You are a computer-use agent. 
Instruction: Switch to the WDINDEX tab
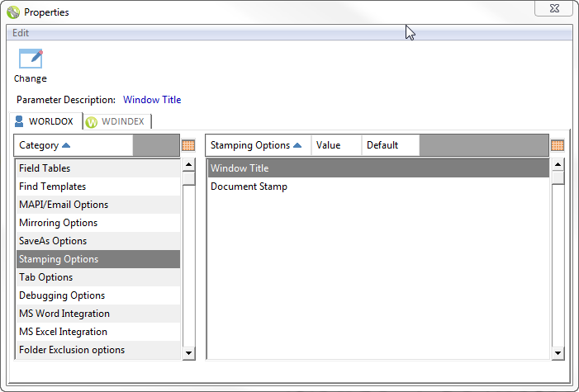pyautogui.click(x=116, y=121)
